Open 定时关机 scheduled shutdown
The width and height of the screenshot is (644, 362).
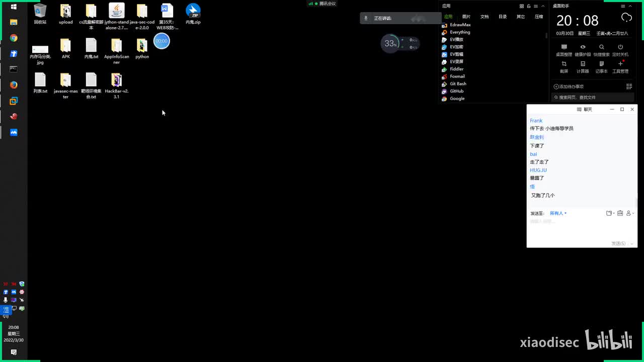coord(620,50)
